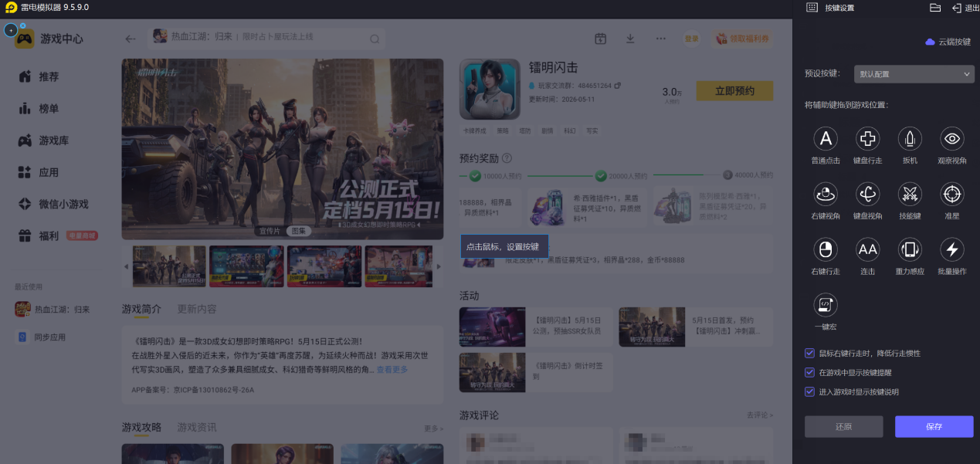Image resolution: width=980 pixels, height=464 pixels.
Task: Select the 普通点击 key icon
Action: [x=826, y=139]
